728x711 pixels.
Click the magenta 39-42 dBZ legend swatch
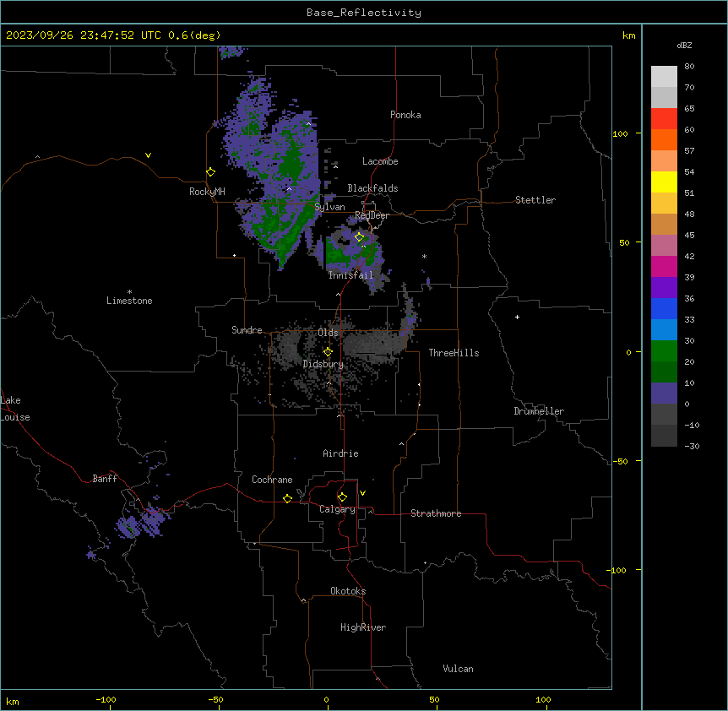pyautogui.click(x=664, y=266)
